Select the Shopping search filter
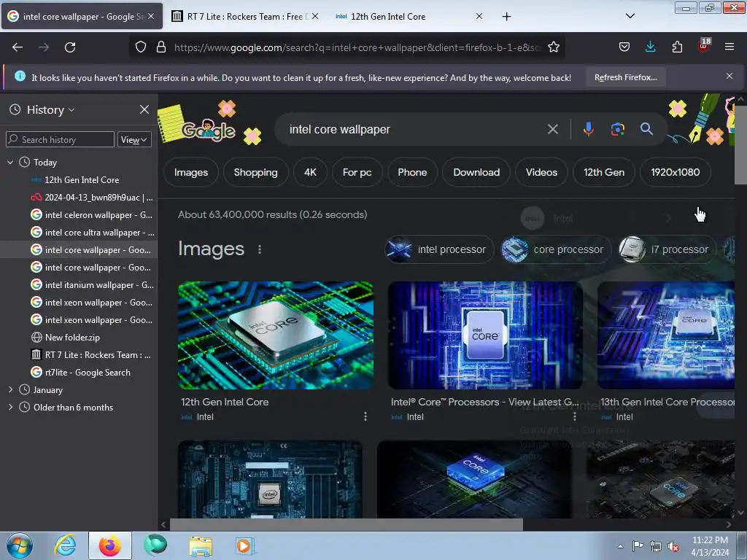This screenshot has width=747, height=560. 256,172
